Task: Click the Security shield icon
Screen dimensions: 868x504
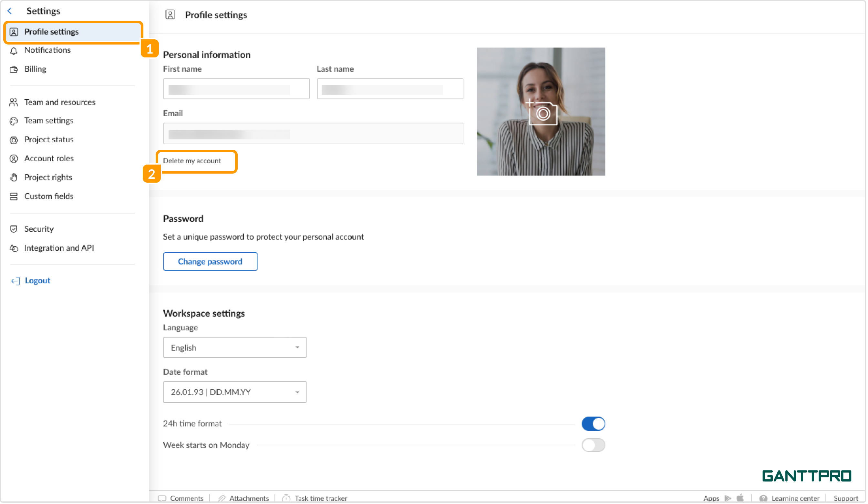Action: pos(14,229)
